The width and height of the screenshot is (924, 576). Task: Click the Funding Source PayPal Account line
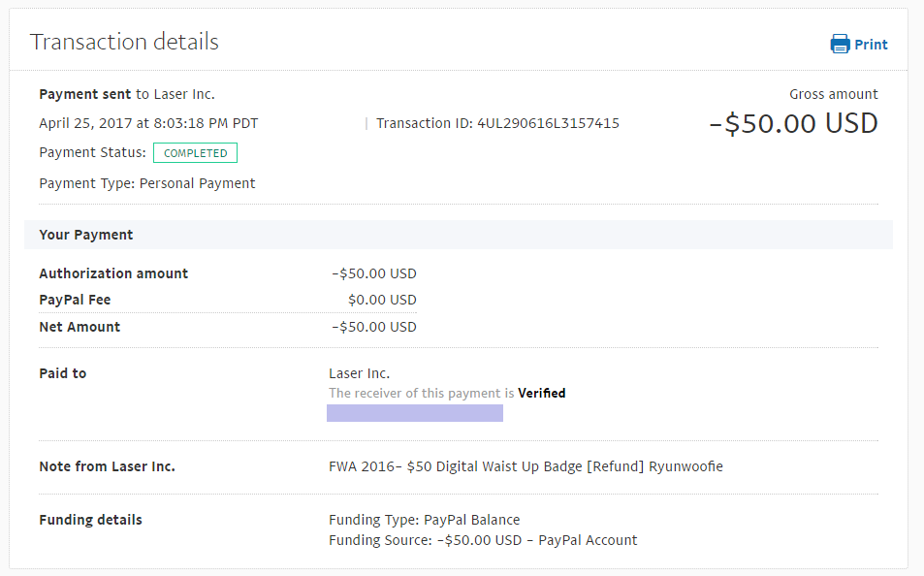pyautogui.click(x=483, y=540)
